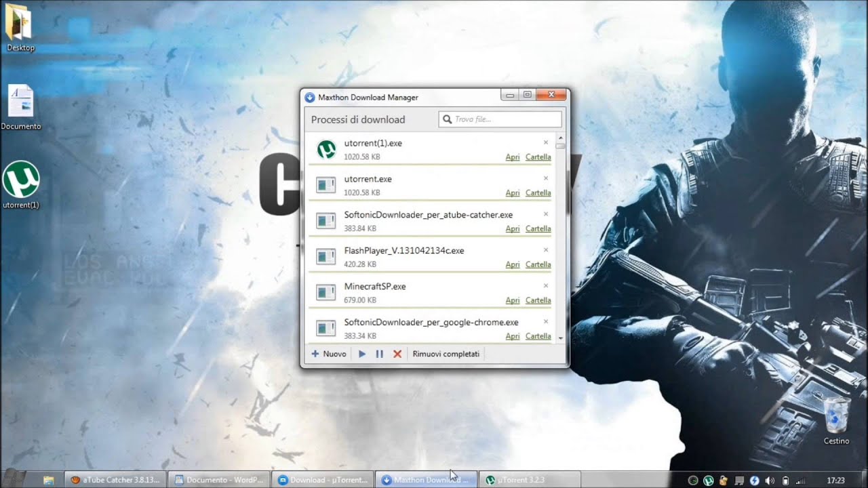Screen dimensions: 868x488
Task: Click Cartella for FlashPlayer_V.131042134c.exe
Action: point(538,264)
